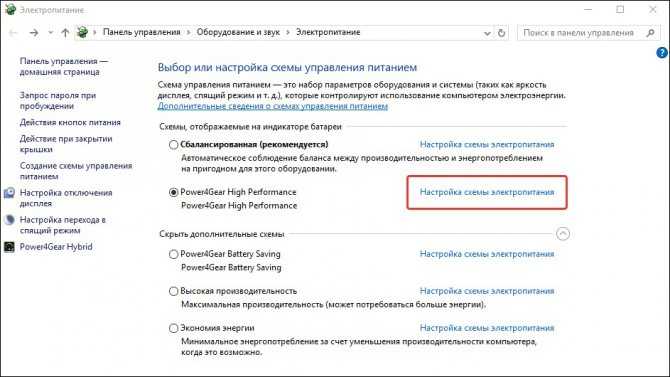Go forward with the right arrow

point(34,32)
